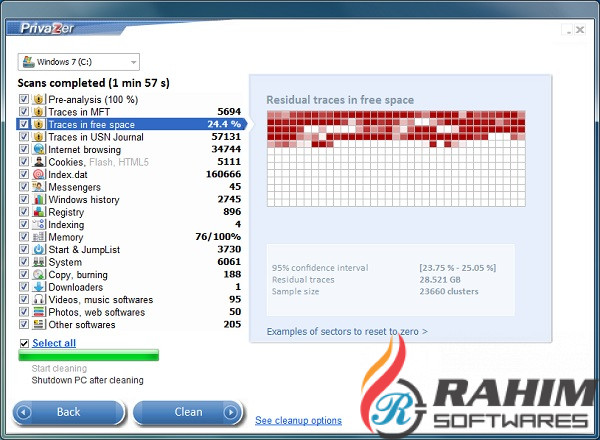The height and width of the screenshot is (440, 600).
Task: Click the Select all link
Action: 54,343
